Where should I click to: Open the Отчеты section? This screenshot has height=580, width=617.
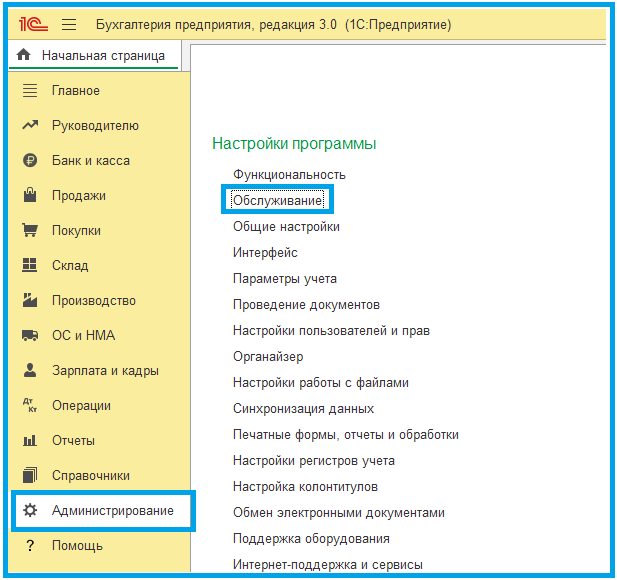coord(74,440)
